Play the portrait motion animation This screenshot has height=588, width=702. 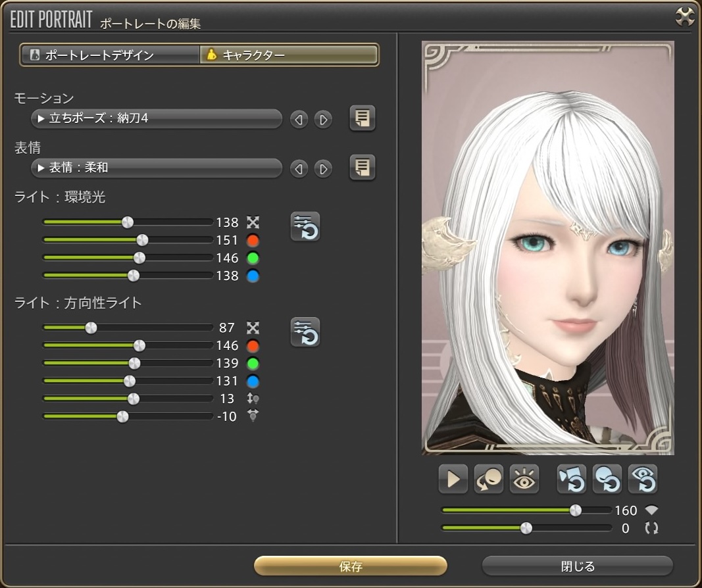tap(453, 479)
